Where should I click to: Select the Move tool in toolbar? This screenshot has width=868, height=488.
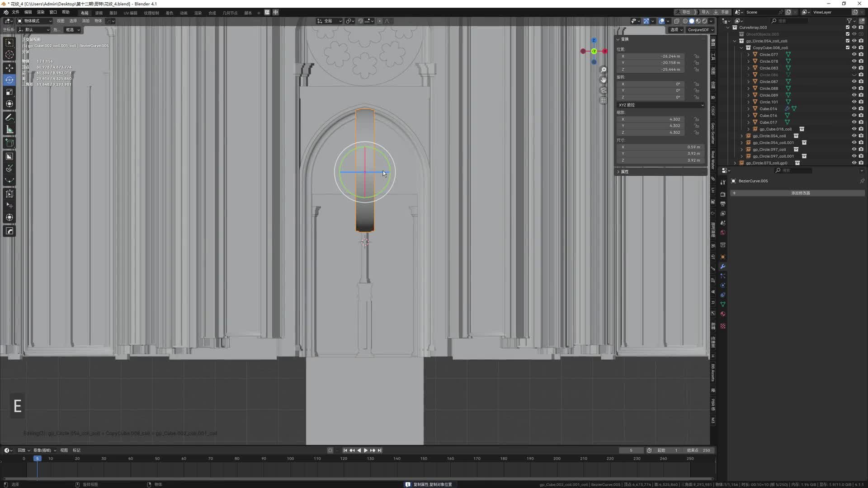coord(9,68)
